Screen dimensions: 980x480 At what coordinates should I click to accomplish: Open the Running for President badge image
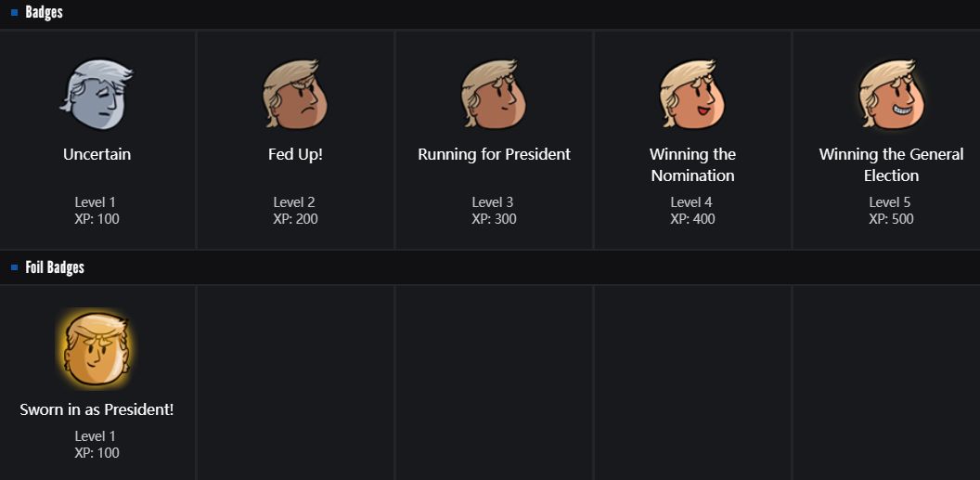pos(494,95)
